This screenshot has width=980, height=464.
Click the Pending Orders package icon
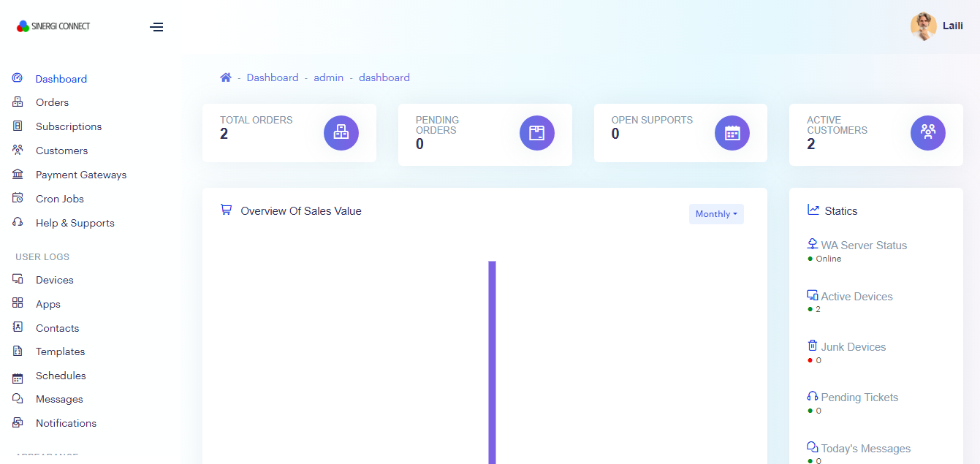[537, 133]
